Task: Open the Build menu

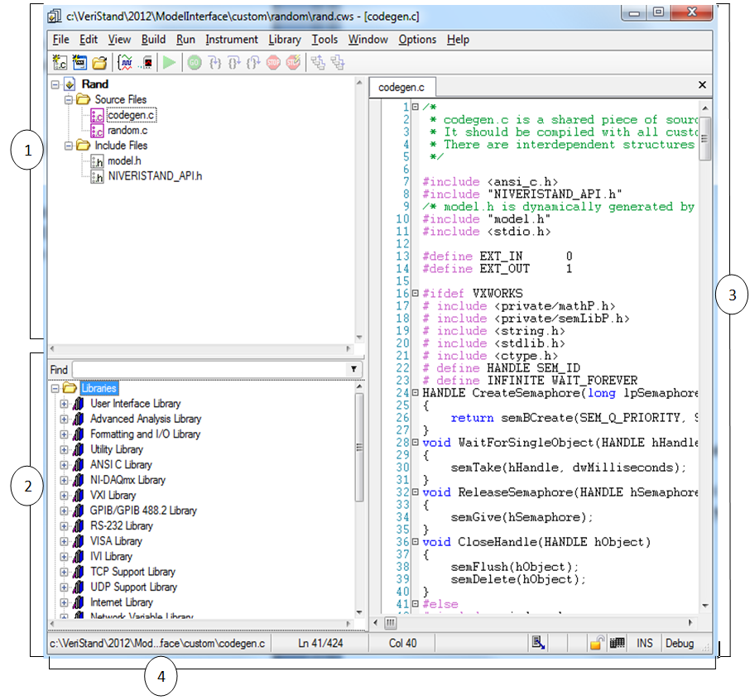Action: (x=153, y=39)
